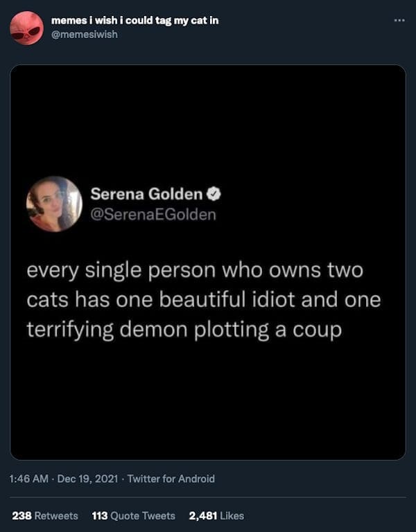Click the 1:46 AM timestamp
The height and width of the screenshot is (532, 416).
coord(29,479)
